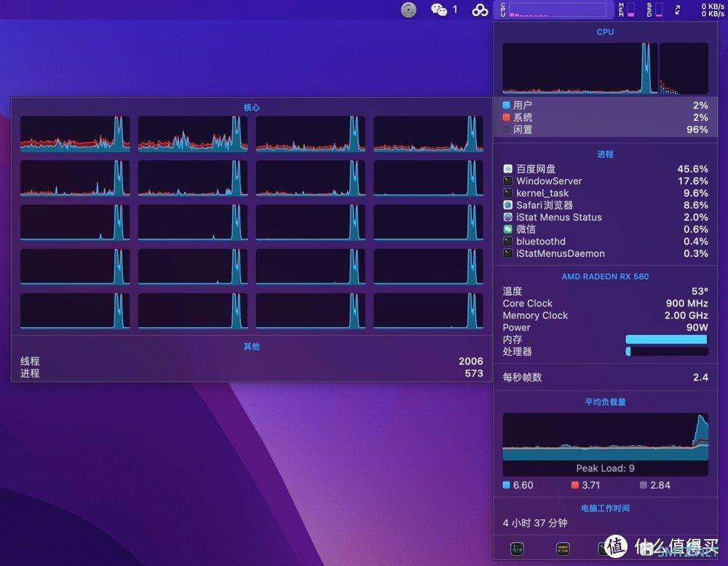The width and height of the screenshot is (728, 566).
Task: Click the bluetoothd process icon
Action: pos(507,241)
